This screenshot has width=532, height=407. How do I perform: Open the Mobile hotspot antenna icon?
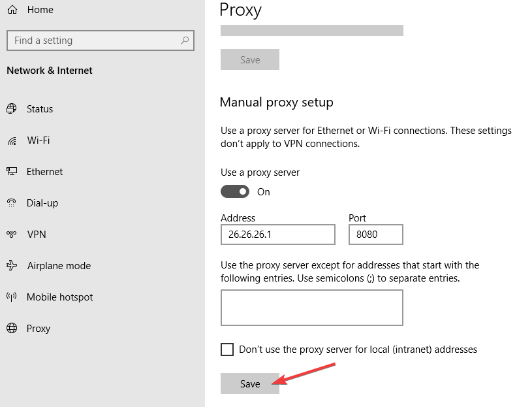pos(12,297)
